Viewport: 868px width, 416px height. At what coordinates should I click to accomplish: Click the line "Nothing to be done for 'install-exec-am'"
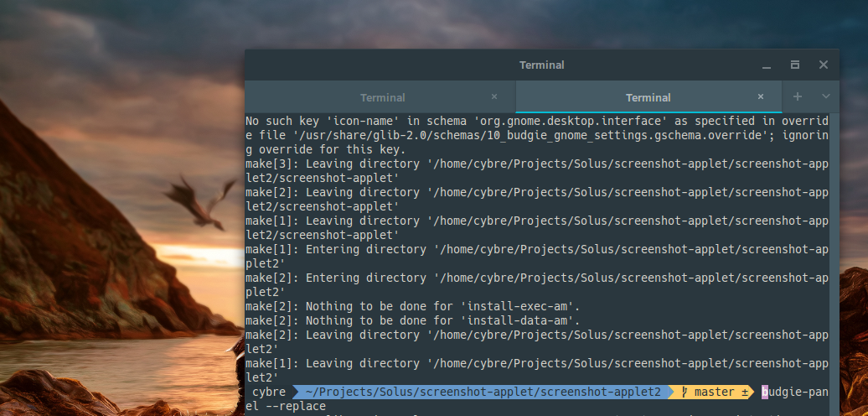tap(412, 306)
